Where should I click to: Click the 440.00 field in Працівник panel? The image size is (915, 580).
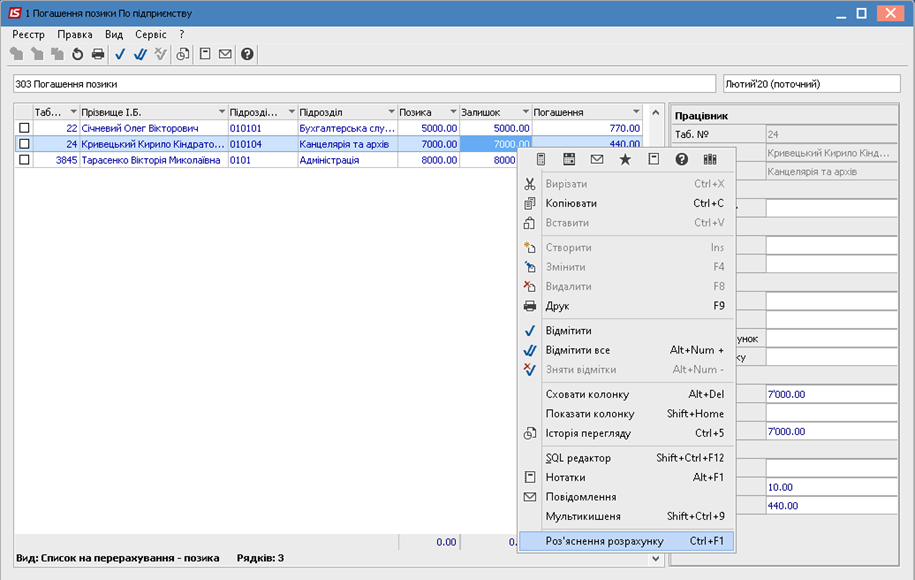pyautogui.click(x=832, y=506)
